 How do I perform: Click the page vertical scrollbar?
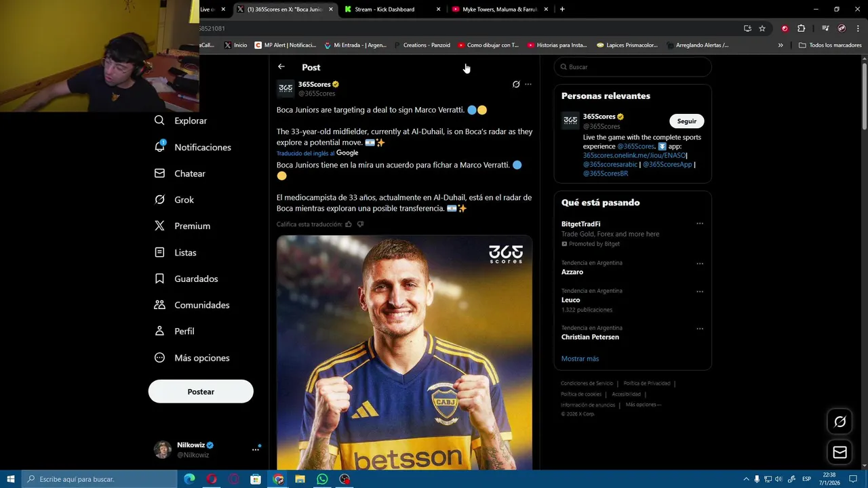coord(865,95)
